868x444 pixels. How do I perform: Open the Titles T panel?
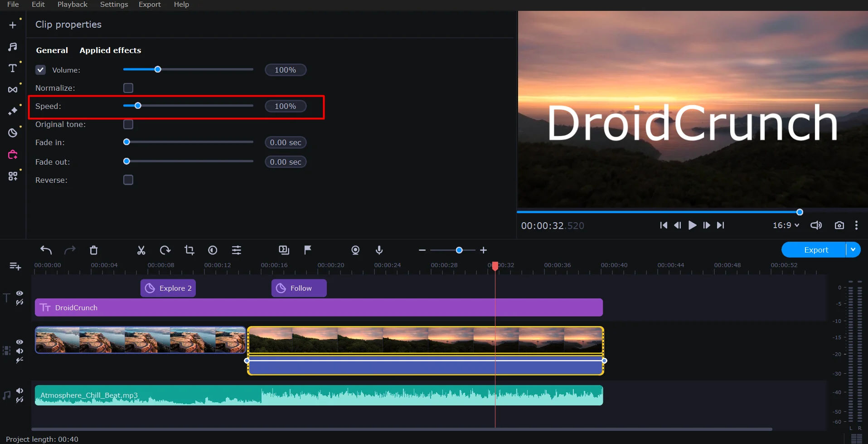point(13,68)
